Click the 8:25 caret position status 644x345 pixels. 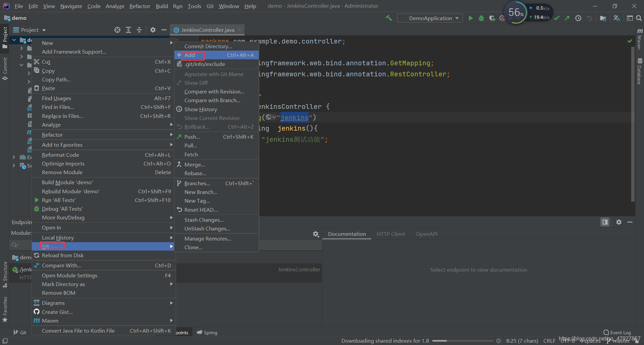[522, 341]
